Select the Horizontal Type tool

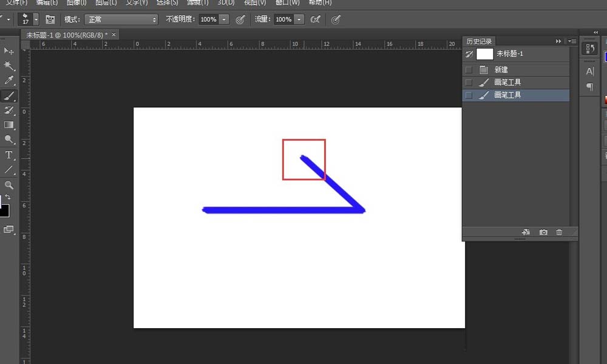tap(8, 154)
